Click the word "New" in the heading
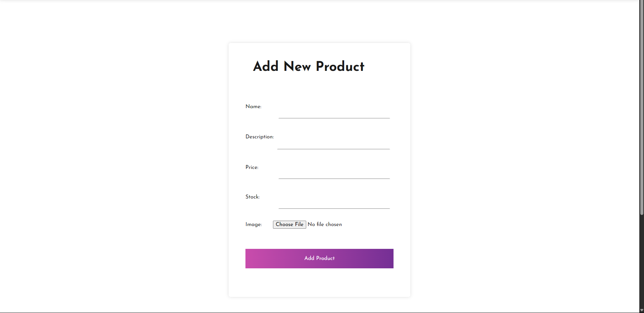 tap(297, 66)
